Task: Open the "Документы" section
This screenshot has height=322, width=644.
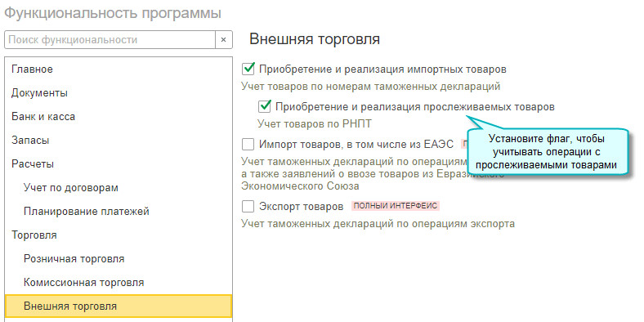Action: 119,93
